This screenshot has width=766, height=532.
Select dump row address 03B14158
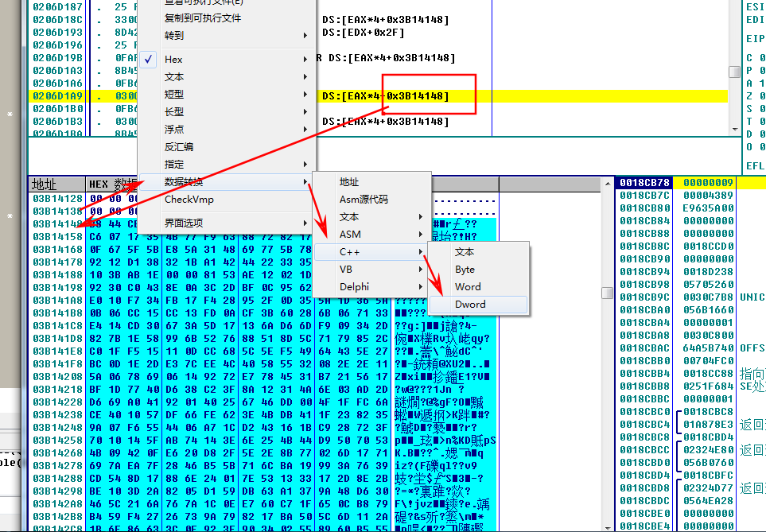coord(57,236)
